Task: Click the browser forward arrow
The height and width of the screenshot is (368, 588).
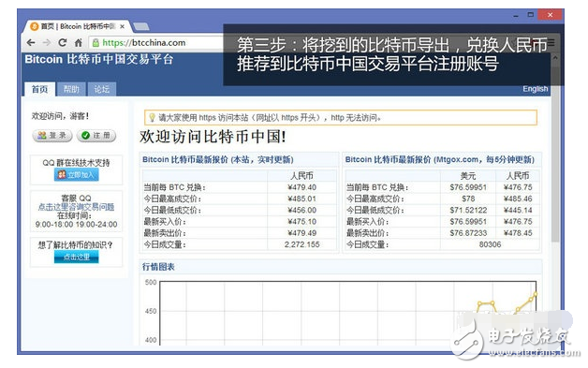Action: point(47,43)
